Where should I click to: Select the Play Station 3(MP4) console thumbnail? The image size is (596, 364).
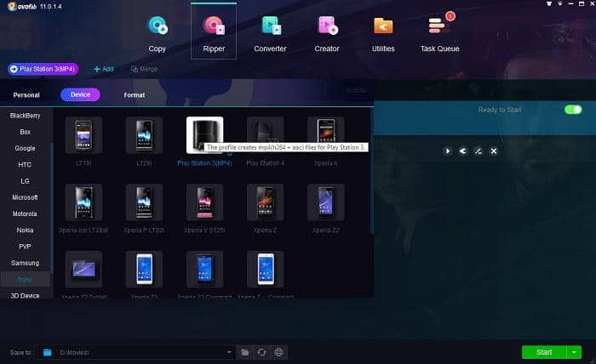pos(205,135)
